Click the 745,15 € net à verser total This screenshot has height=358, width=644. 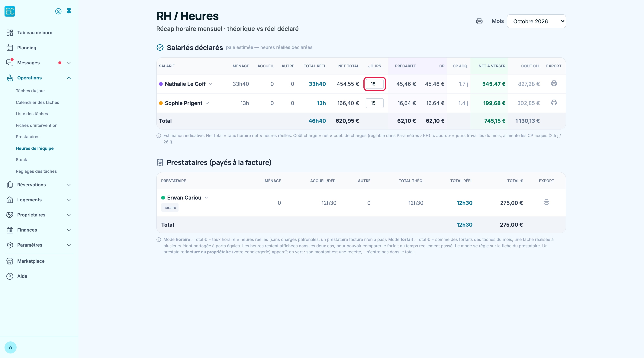click(495, 121)
